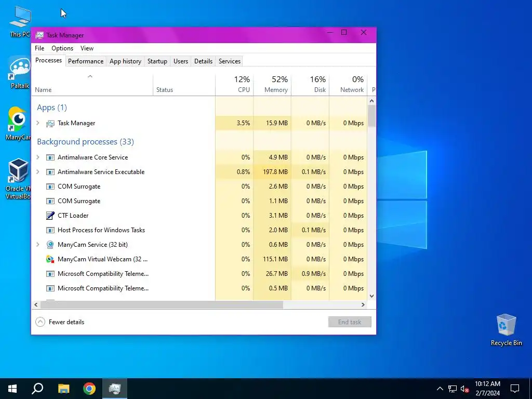Image resolution: width=532 pixels, height=399 pixels.
Task: Open the View menu
Action: (x=87, y=48)
